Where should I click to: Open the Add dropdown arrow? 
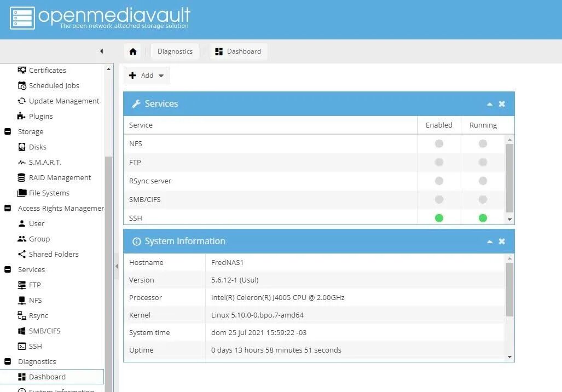click(161, 76)
